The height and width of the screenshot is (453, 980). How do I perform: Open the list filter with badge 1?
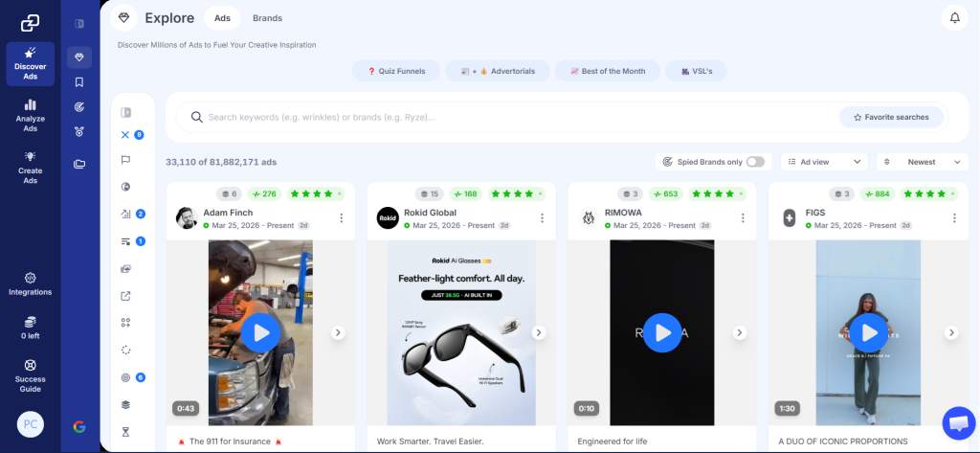coord(125,241)
